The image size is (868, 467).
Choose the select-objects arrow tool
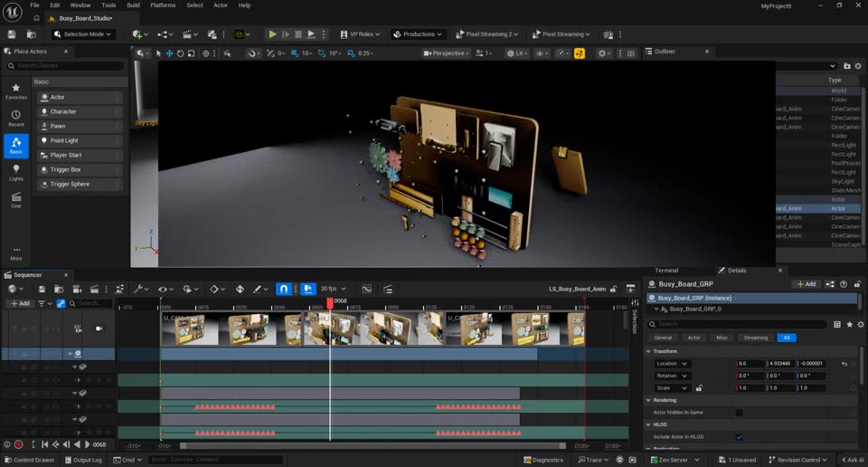pyautogui.click(x=159, y=53)
